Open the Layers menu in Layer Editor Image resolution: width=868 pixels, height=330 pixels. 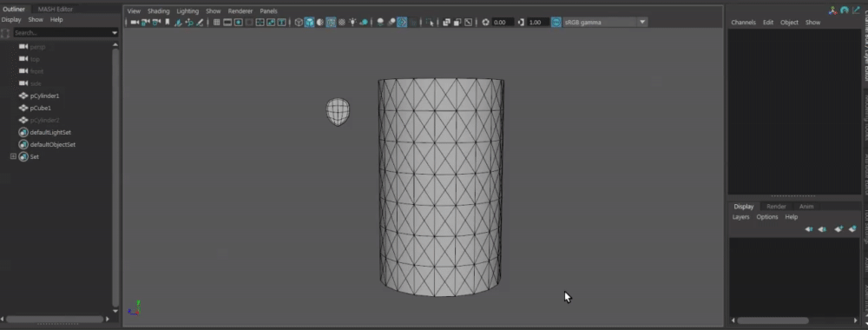pos(740,217)
